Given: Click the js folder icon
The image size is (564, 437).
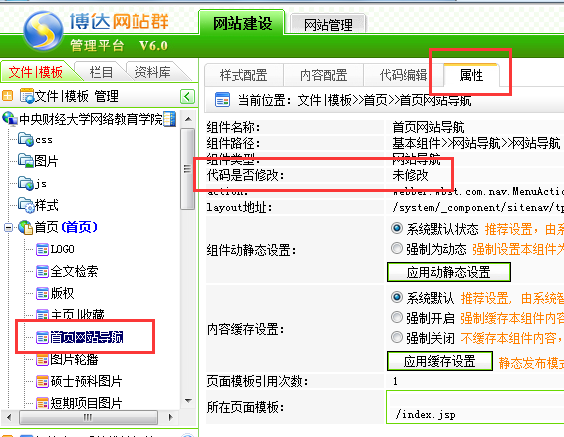Looking at the screenshot, I should click(x=26, y=183).
